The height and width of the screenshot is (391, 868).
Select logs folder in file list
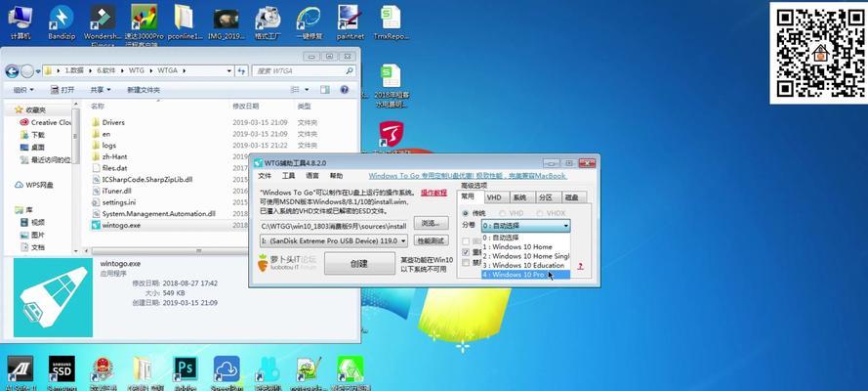click(108, 145)
